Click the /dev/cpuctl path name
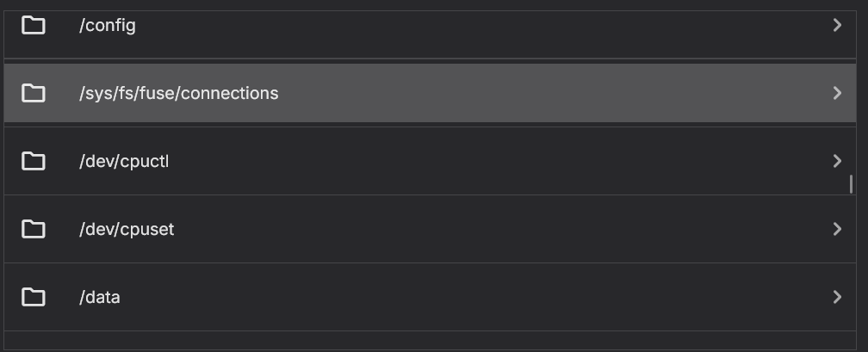 pos(123,161)
